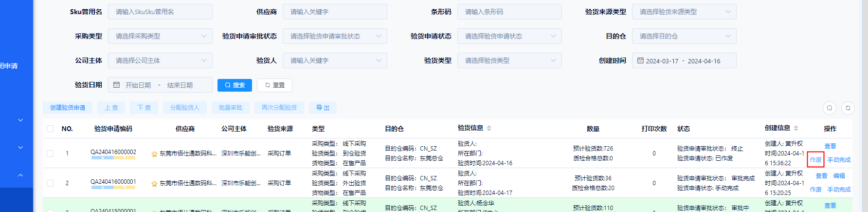Collapse the expanded sidebar menu with up chevron
868x212 pixels.
coord(20,175)
